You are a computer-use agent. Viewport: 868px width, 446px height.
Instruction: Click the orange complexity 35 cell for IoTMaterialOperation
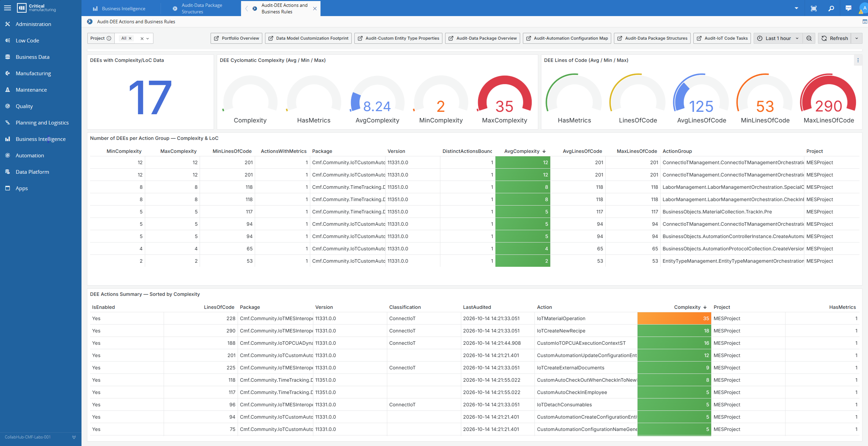(x=674, y=318)
